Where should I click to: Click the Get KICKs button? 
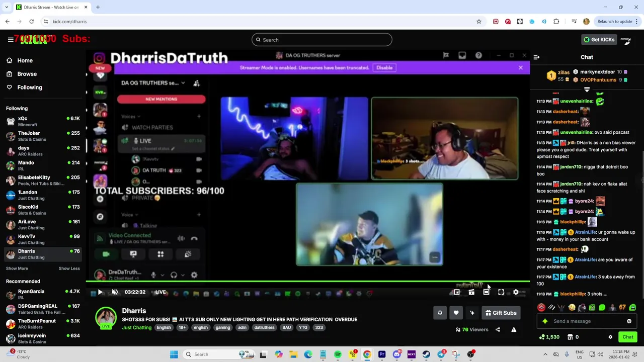(x=599, y=40)
